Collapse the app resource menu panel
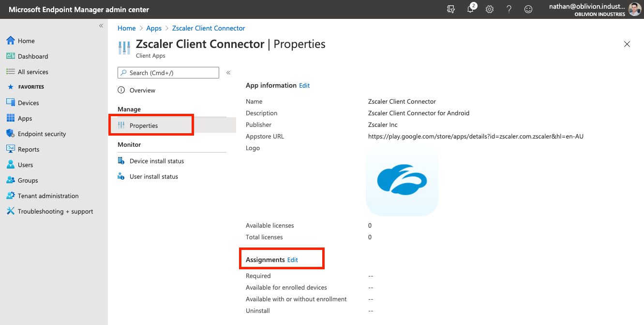644x325 pixels. (228, 73)
